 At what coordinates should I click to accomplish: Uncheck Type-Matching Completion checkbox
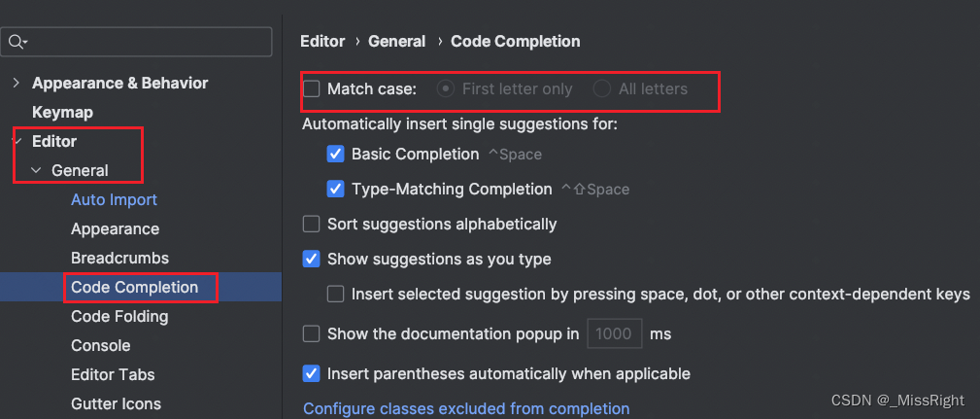pyautogui.click(x=336, y=190)
